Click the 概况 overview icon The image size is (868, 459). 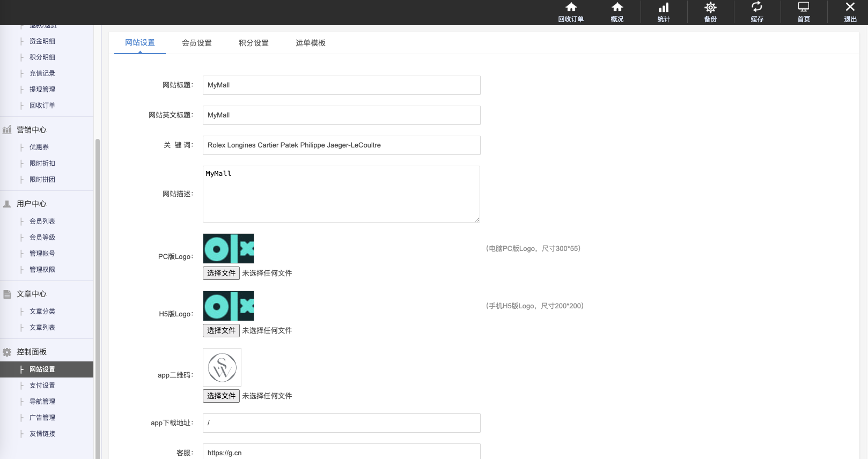pos(617,8)
